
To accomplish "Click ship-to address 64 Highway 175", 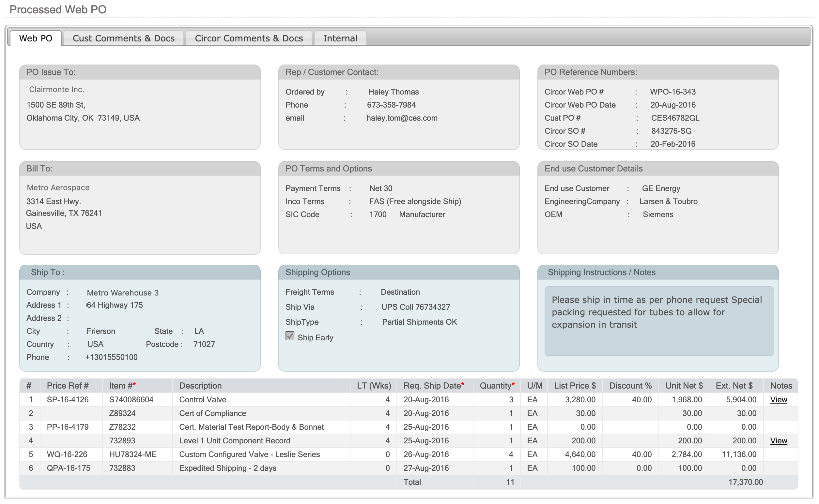I will tap(115, 305).
